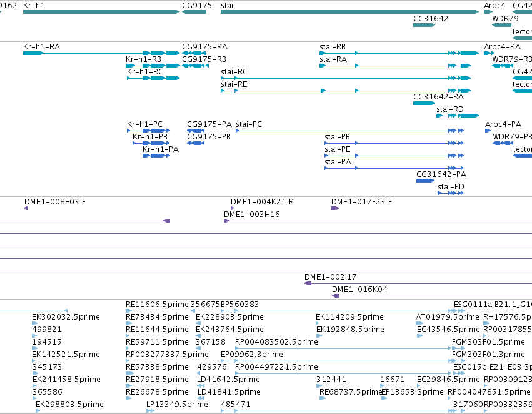The image size is (532, 414).
Task: Select the Arpc4 gene label
Action: tap(494, 6)
